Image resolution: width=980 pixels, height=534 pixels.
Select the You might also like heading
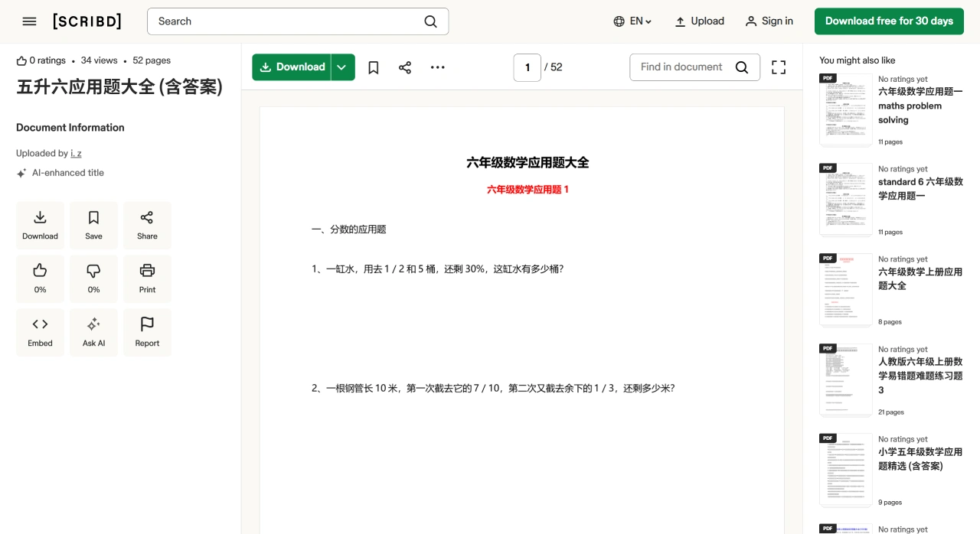pos(857,60)
